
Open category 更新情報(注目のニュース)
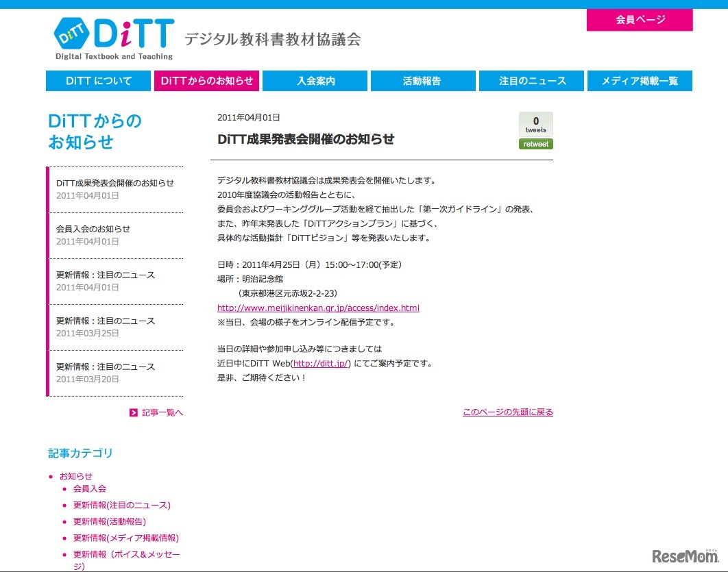pyautogui.click(x=121, y=505)
